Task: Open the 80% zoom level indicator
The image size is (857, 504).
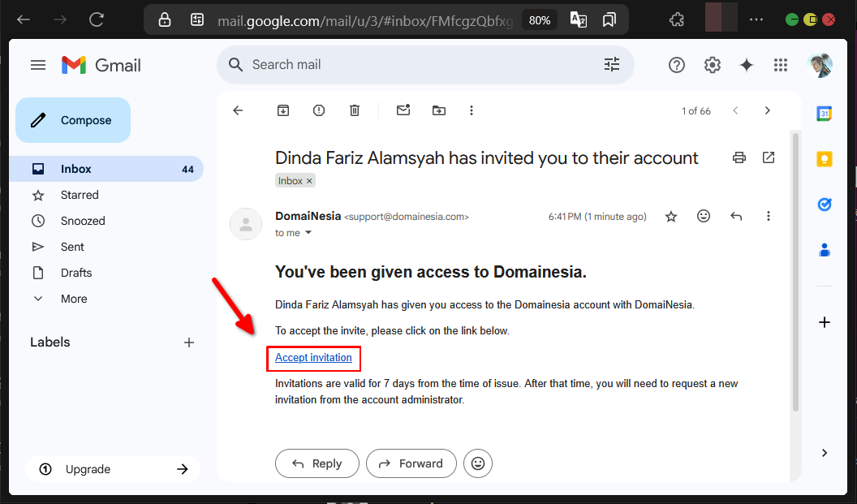Action: click(539, 21)
